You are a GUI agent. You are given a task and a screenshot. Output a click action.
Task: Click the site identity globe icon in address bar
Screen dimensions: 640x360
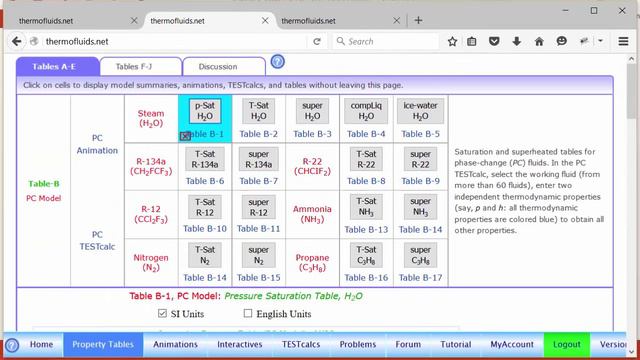click(34, 41)
